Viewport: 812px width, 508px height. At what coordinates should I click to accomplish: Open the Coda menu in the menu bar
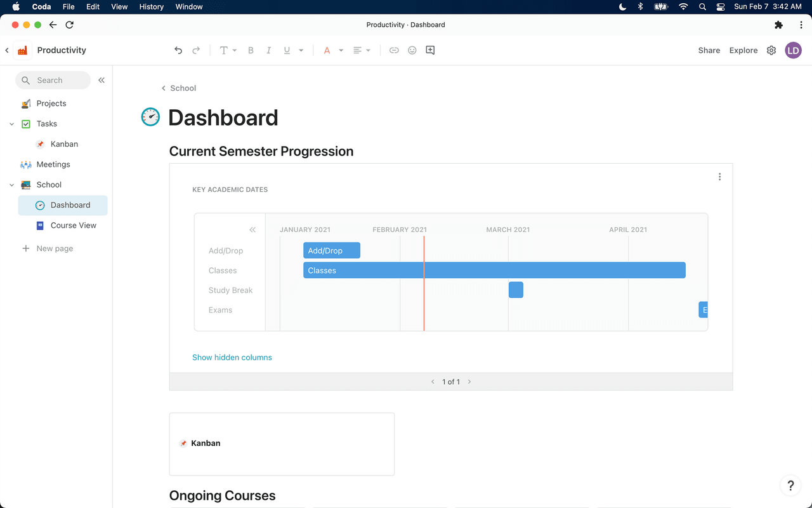point(41,7)
